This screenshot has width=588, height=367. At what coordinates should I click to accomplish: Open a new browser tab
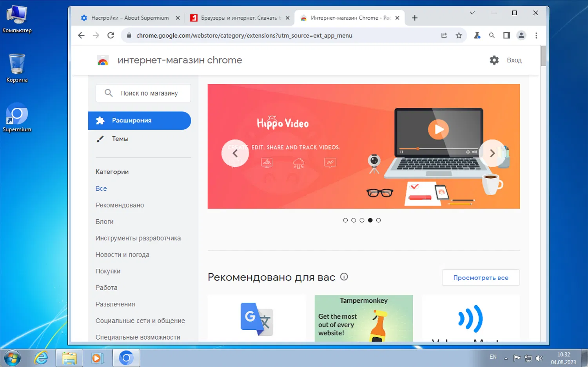415,18
